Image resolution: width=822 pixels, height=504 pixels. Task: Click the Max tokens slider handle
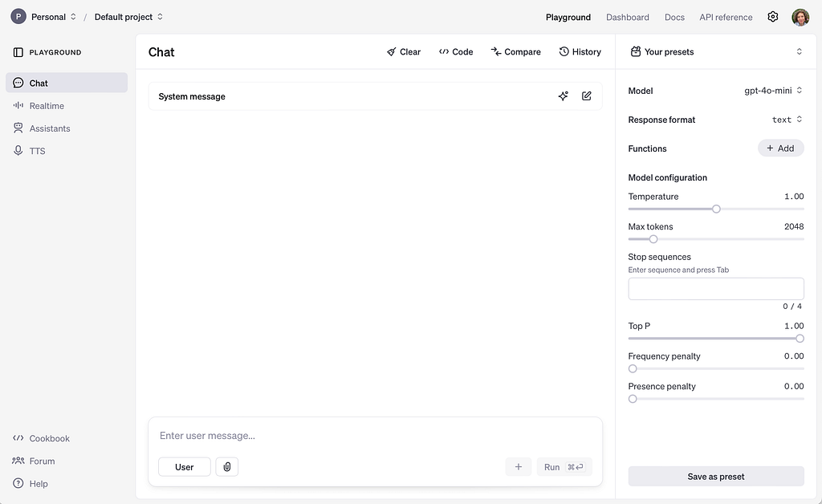pos(653,239)
